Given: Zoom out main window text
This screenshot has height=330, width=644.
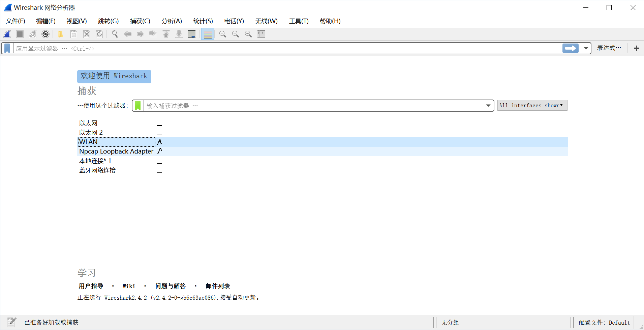Looking at the screenshot, I should (x=236, y=34).
